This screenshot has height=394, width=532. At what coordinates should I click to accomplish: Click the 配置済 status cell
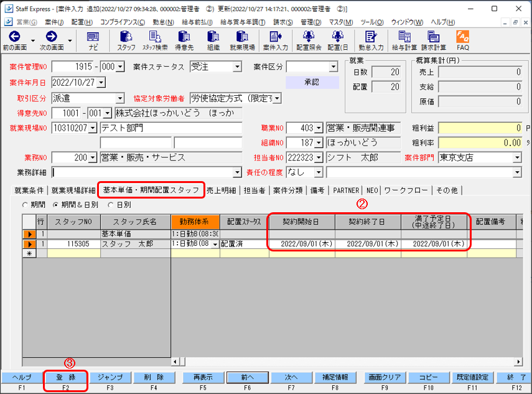pos(245,244)
